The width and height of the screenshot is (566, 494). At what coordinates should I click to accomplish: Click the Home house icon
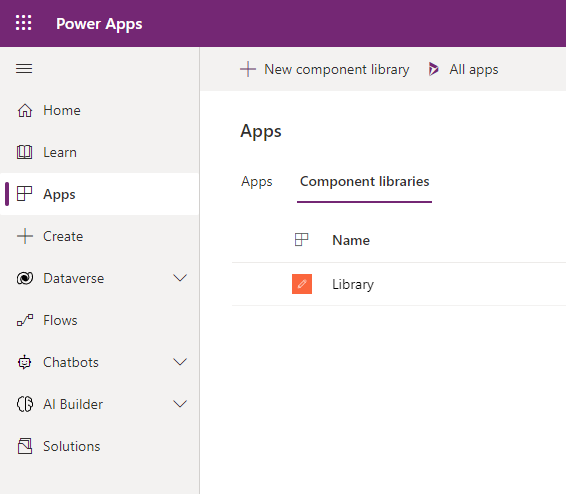[25, 110]
